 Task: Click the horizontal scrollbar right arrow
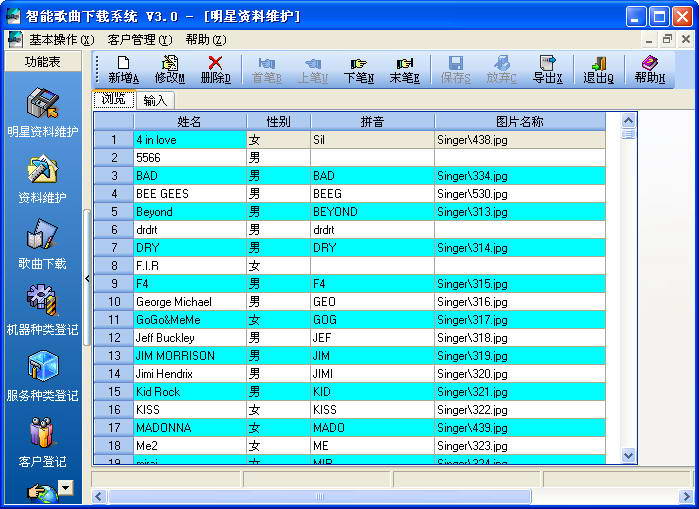pos(686,496)
